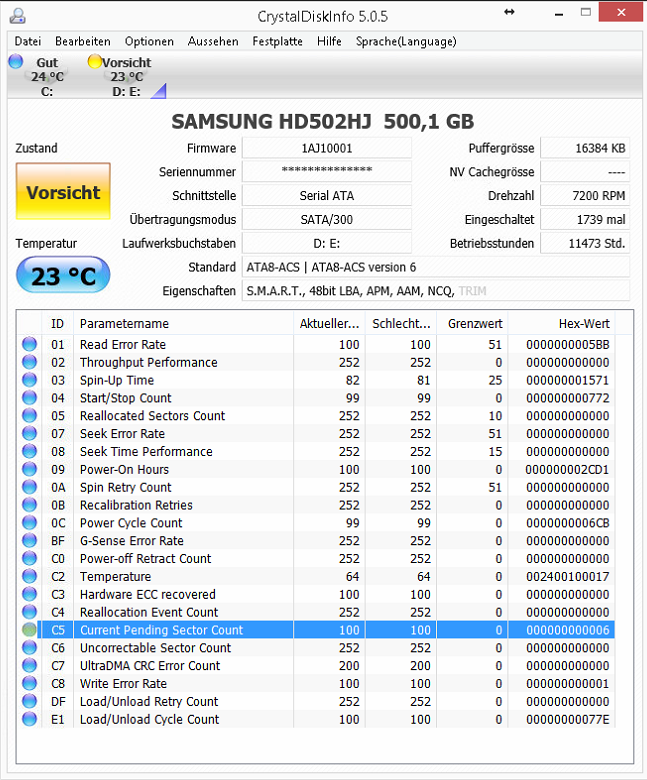Open the Sprache(Language) menu
Screen dimensions: 647x780
point(406,41)
